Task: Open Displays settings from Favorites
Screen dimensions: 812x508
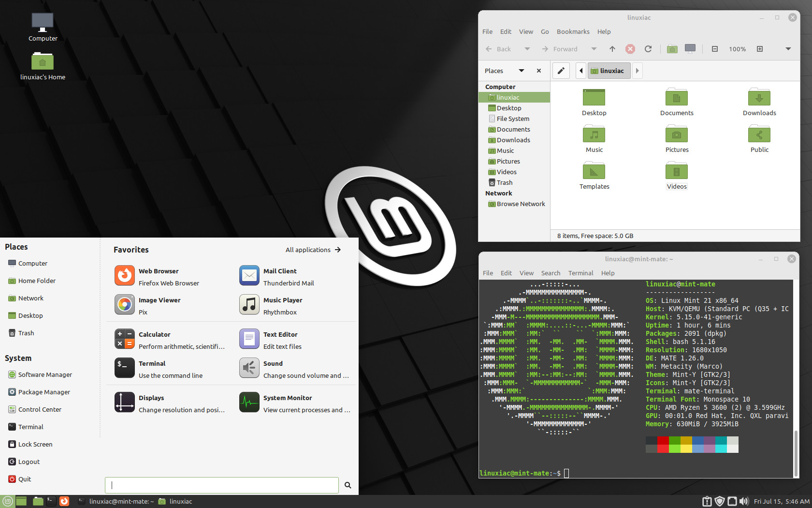Action: click(169, 403)
